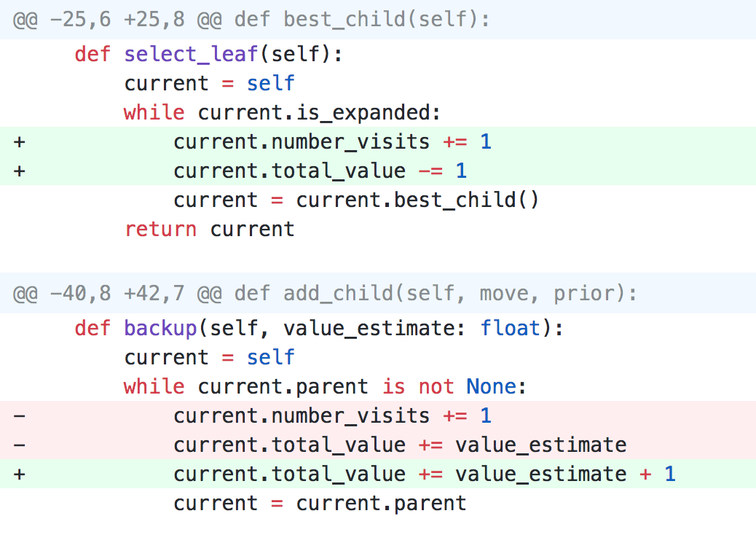756x551 pixels.
Task: Click the backup function name
Action: [160, 329]
